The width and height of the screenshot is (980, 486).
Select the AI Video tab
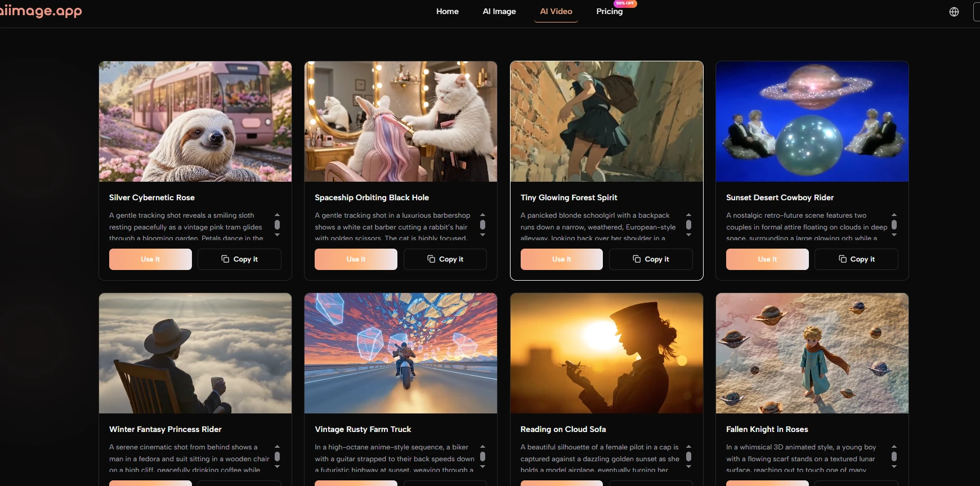click(556, 11)
